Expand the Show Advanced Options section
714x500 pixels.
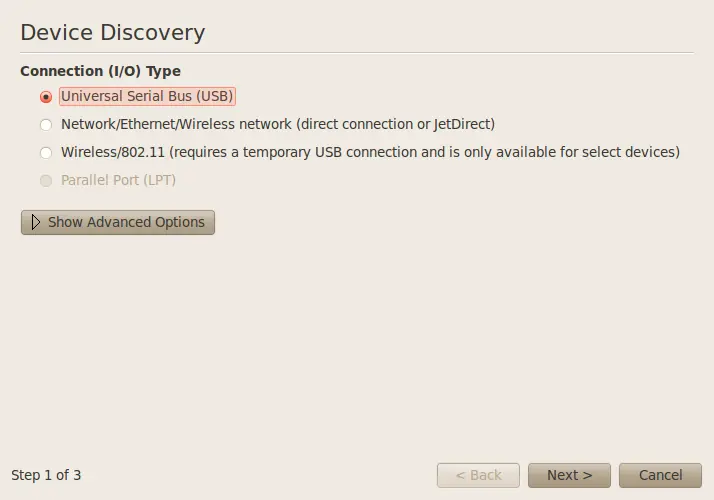(x=118, y=222)
